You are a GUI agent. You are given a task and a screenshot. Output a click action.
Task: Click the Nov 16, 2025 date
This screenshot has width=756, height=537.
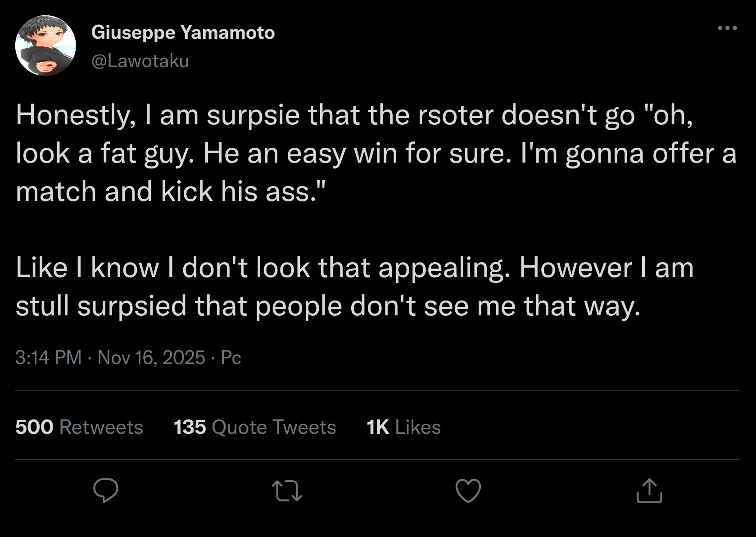click(151, 358)
